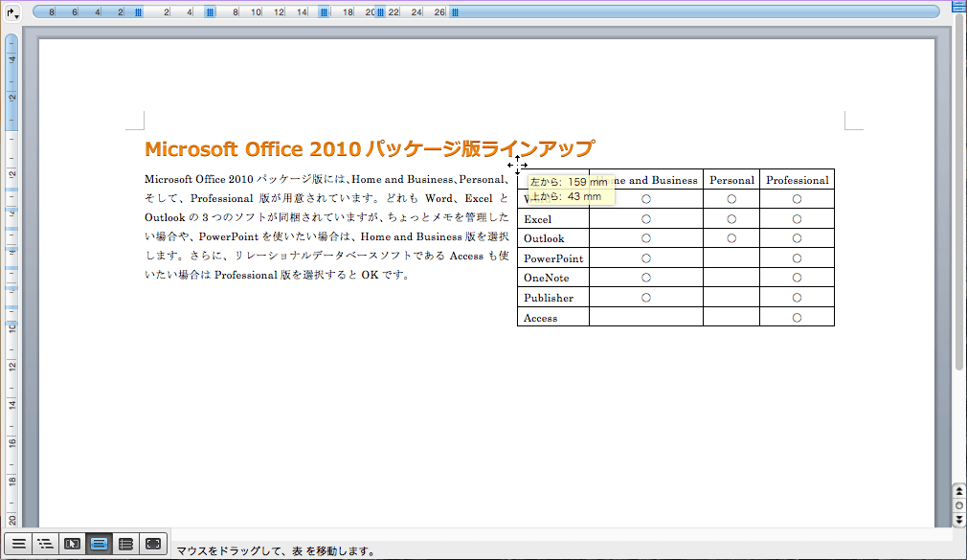Click ruler column marker left of 2
This screenshot has height=560, width=967.
tap(139, 12)
